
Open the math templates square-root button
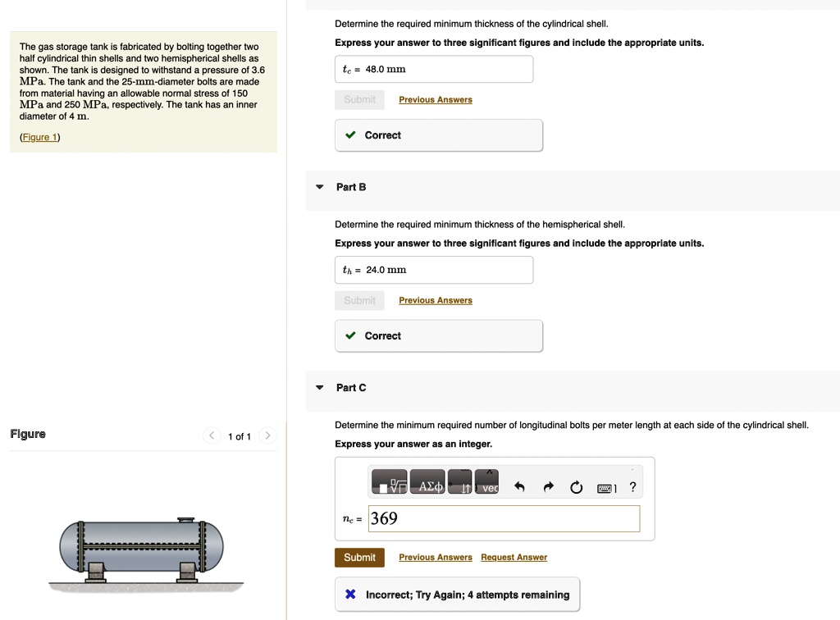click(389, 482)
